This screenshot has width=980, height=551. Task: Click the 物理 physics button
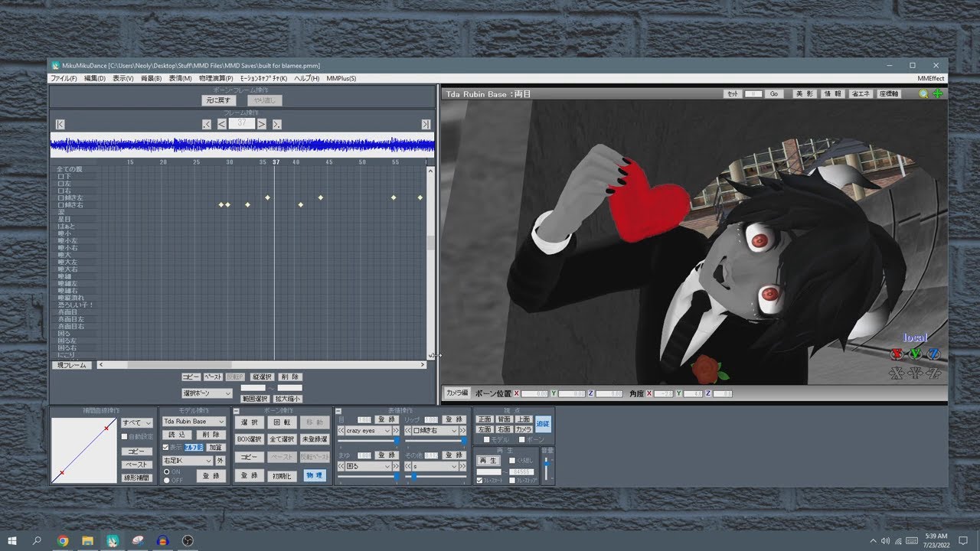(315, 475)
